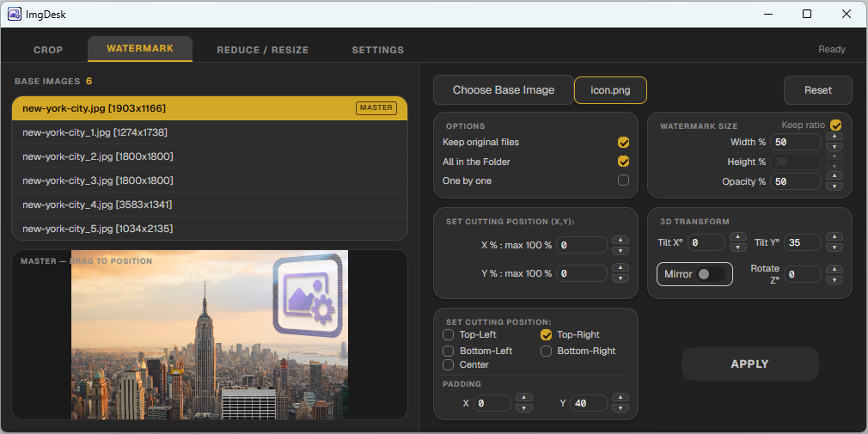Decrease Opacity % with down arrow

coord(834,186)
